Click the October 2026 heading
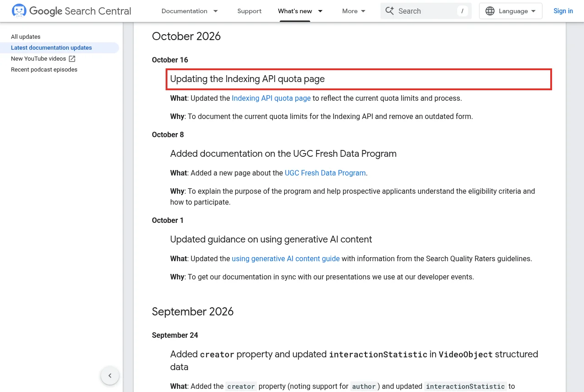This screenshot has width=584, height=392. [x=186, y=36]
